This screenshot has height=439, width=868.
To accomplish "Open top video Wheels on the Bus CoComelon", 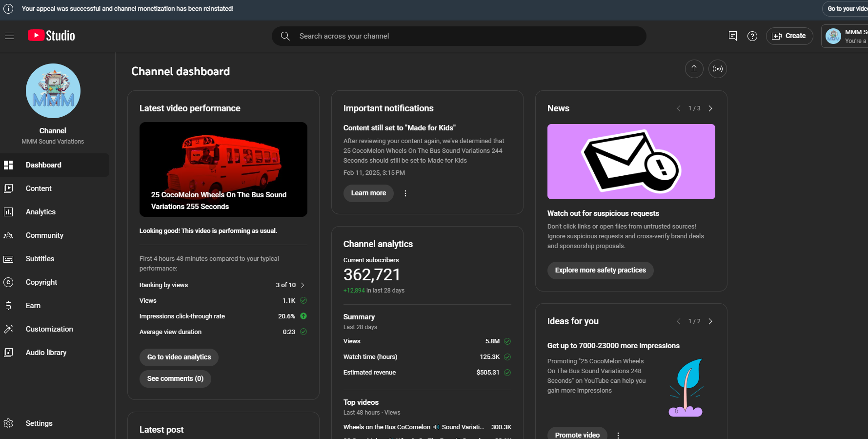I will pos(414,427).
